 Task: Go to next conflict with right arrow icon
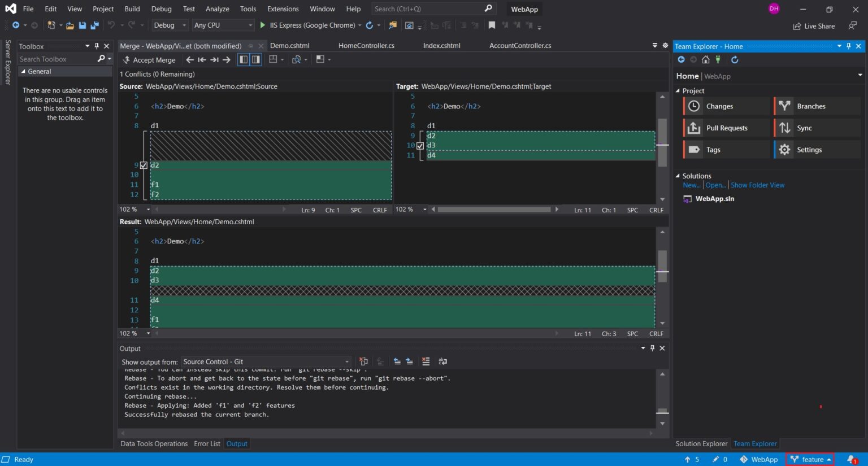[226, 60]
